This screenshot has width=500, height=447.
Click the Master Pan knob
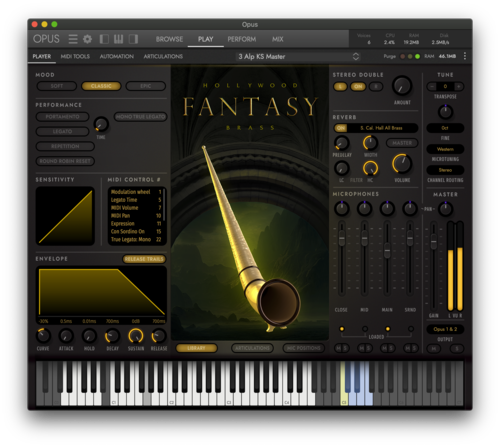click(x=445, y=209)
